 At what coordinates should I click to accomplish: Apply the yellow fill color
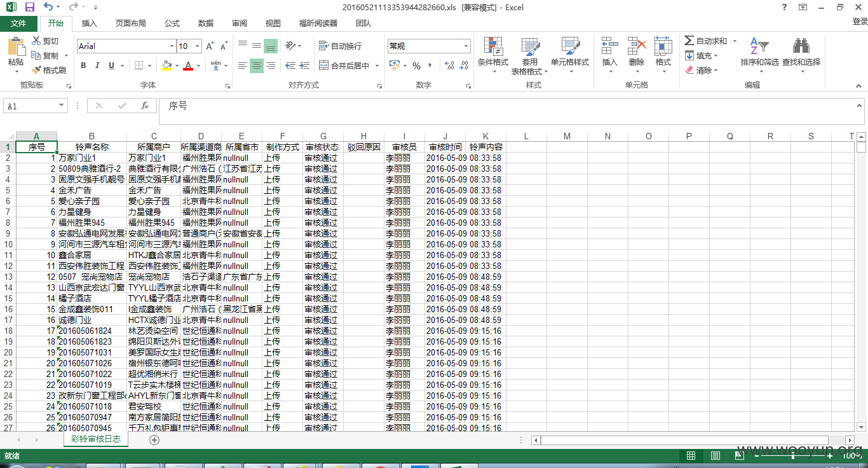tap(166, 65)
